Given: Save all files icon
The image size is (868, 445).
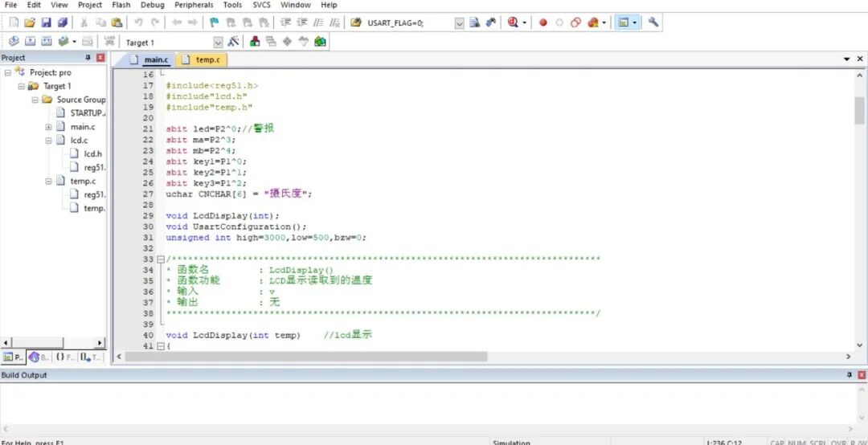Looking at the screenshot, I should [x=62, y=22].
